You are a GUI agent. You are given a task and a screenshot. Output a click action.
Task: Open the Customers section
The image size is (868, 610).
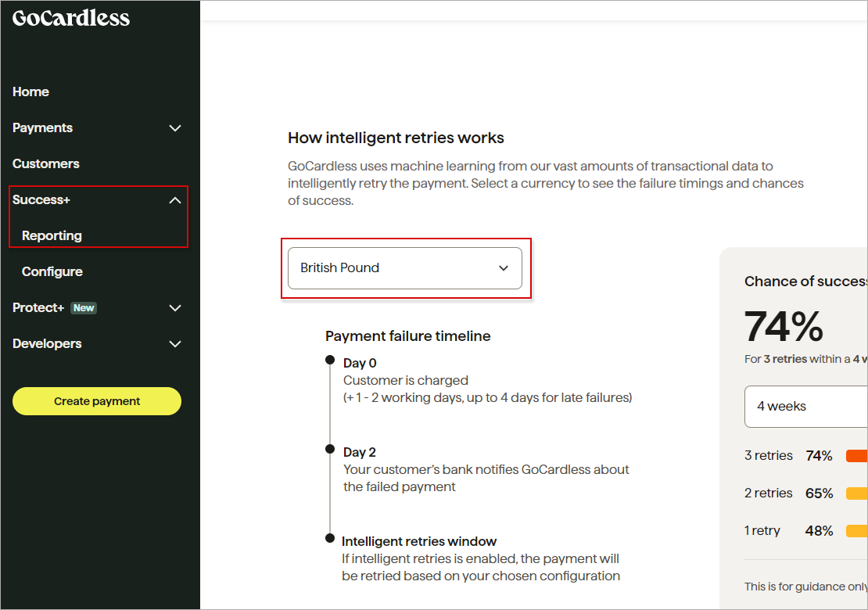pyautogui.click(x=46, y=163)
